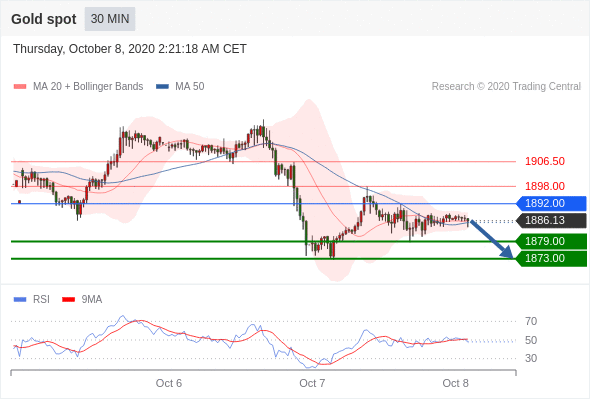Screen dimensions: 590x400
Task: Click the pink MA 20 legend swatch
Action: [20, 87]
